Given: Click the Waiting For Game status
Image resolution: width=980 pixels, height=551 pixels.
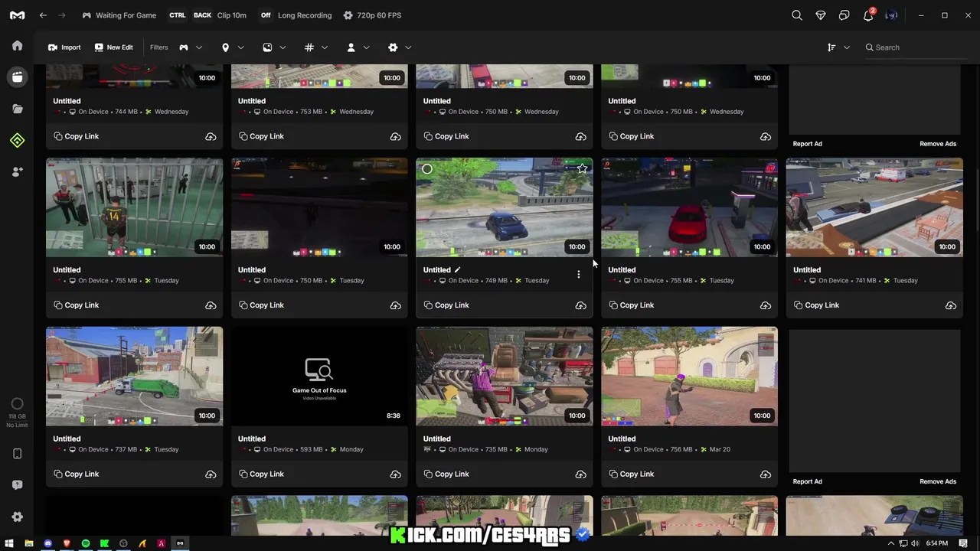Looking at the screenshot, I should coord(119,15).
